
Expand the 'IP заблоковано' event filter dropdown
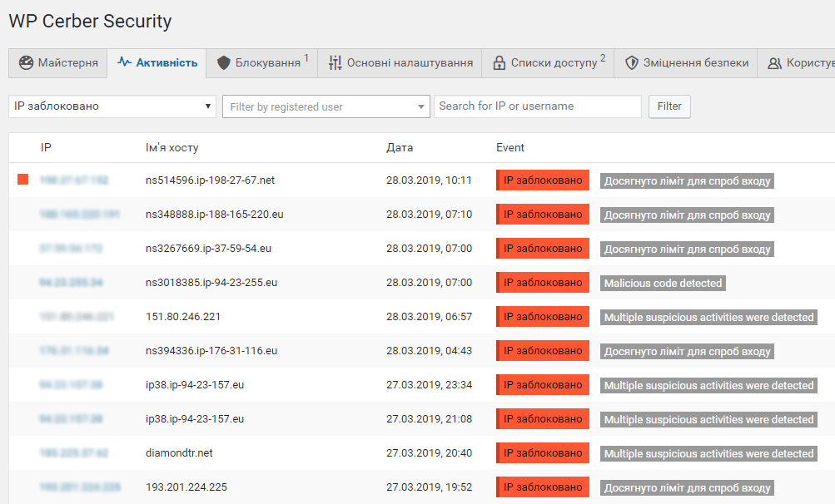112,106
